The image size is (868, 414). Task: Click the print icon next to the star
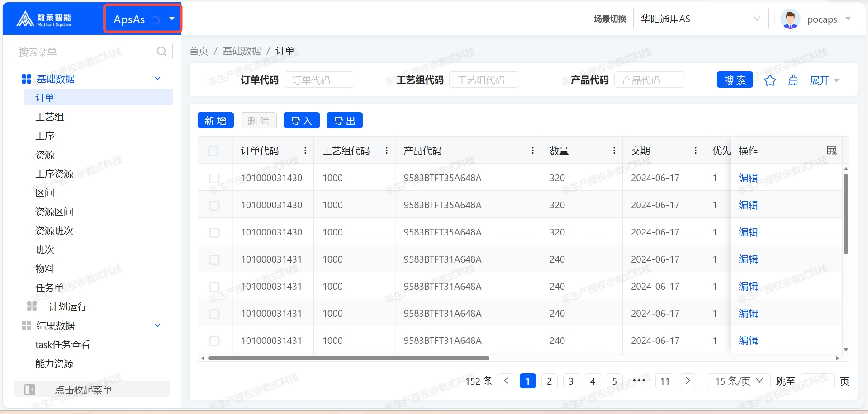point(793,80)
